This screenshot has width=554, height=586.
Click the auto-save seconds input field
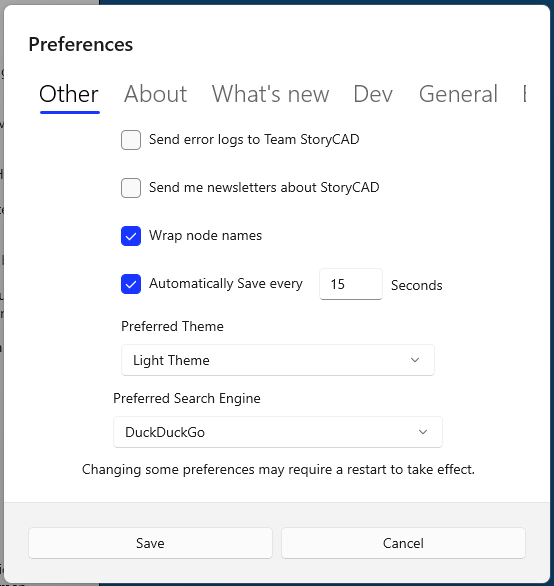(351, 284)
